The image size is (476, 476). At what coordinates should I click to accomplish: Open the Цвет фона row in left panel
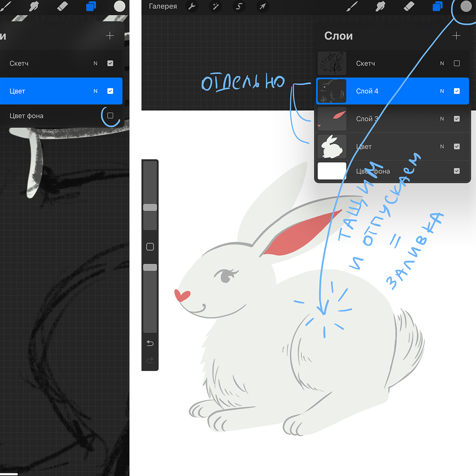tap(61, 116)
